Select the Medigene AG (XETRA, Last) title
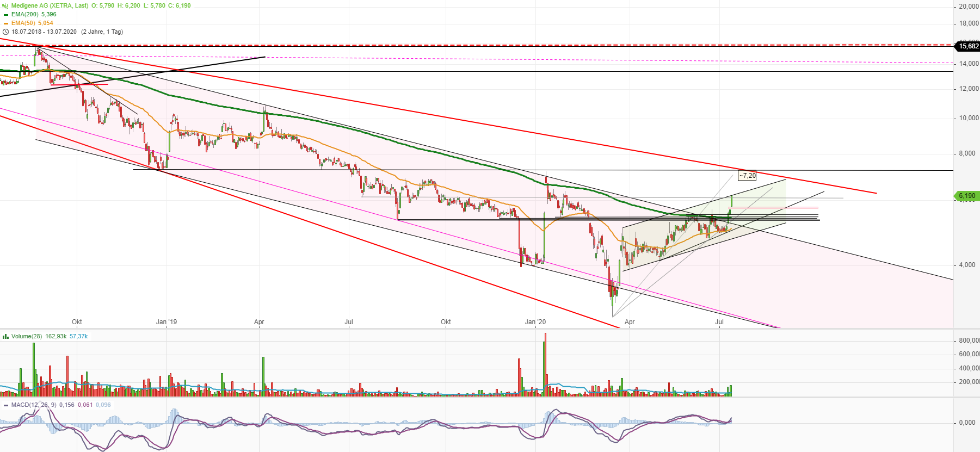Screen dimensions: 980x452 50,5
